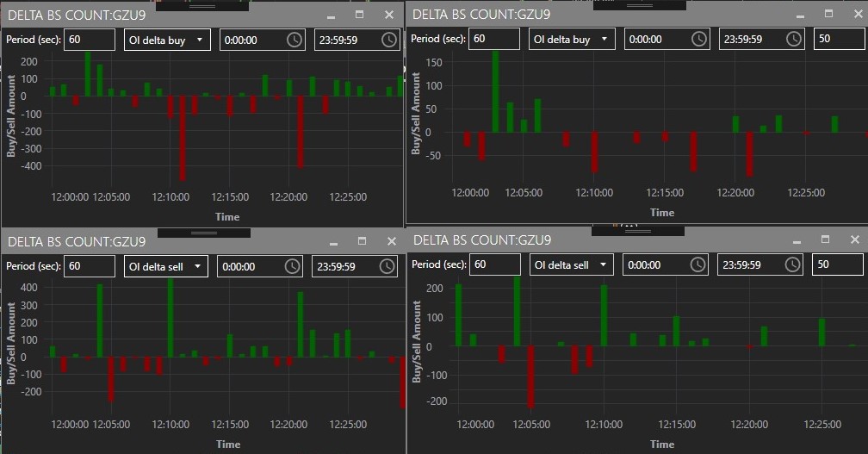Expand OI delta buy dropdown in top-left panel
868x454 pixels.
click(167, 40)
